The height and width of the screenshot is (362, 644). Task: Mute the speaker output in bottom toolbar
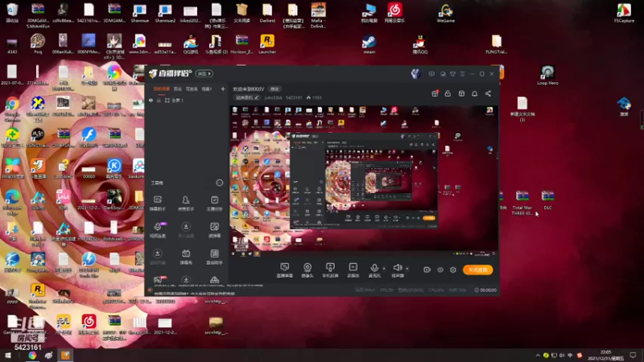398,270
